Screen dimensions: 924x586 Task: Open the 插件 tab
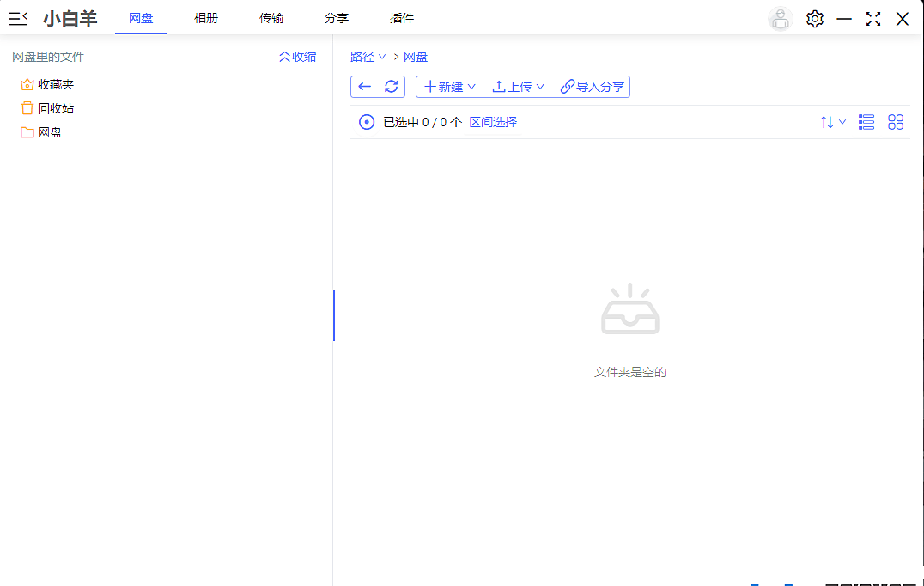tap(402, 17)
